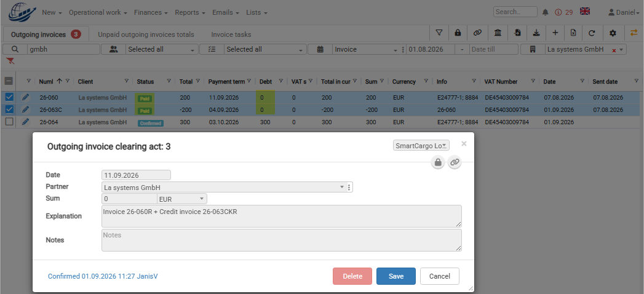
Task: Open the SmartCargo company dropdown
Action: point(421,145)
